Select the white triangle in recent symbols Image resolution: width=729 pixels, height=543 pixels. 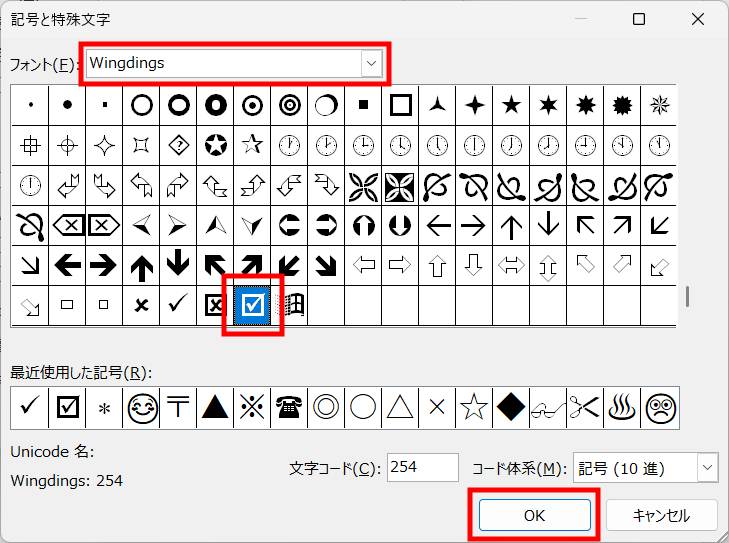click(x=400, y=408)
